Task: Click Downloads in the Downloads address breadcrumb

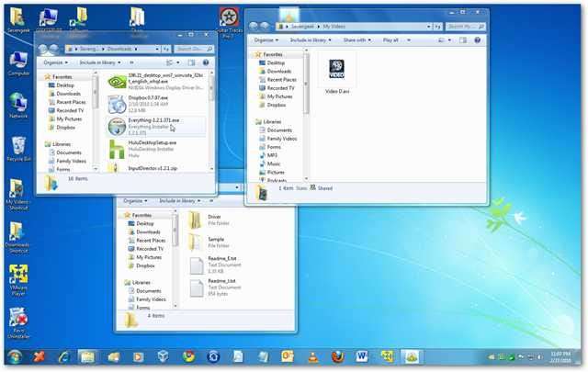Action: pos(119,49)
